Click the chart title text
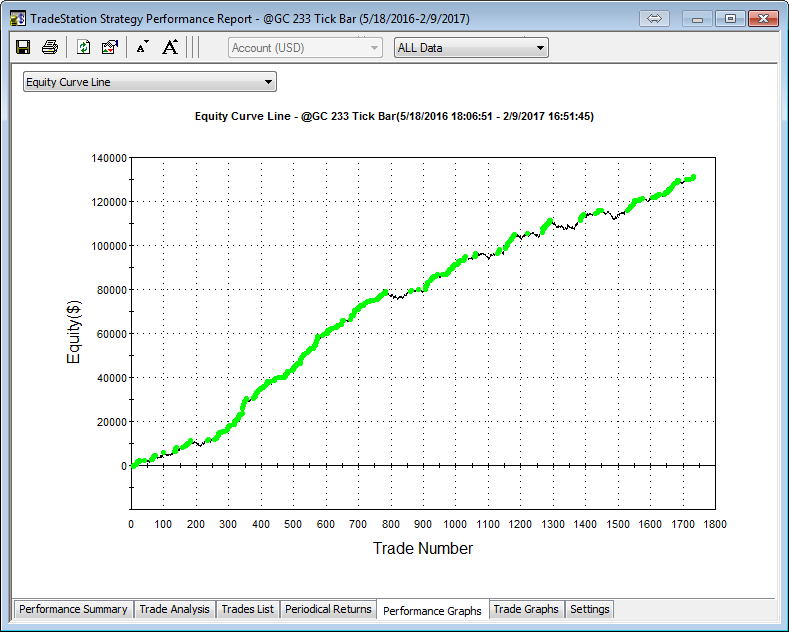The height and width of the screenshot is (632, 789). click(394, 117)
